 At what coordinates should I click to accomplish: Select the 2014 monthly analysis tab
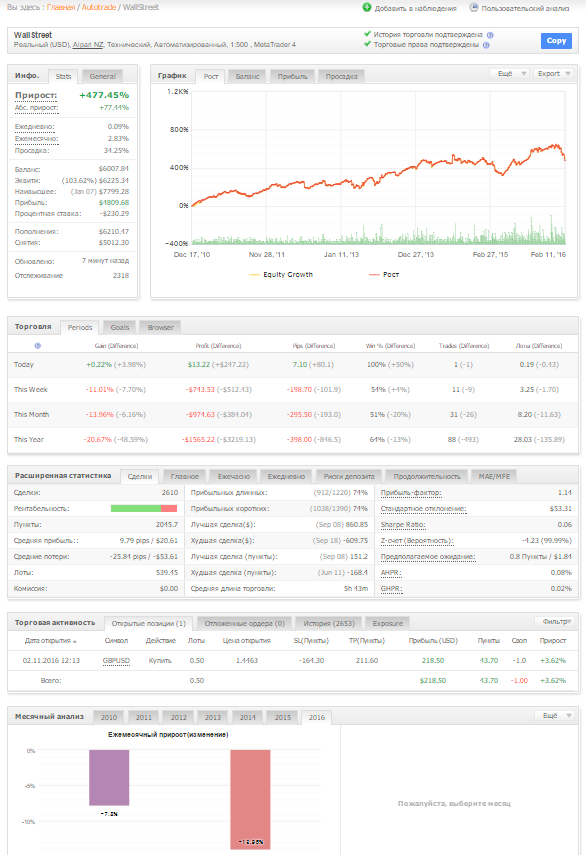click(247, 717)
